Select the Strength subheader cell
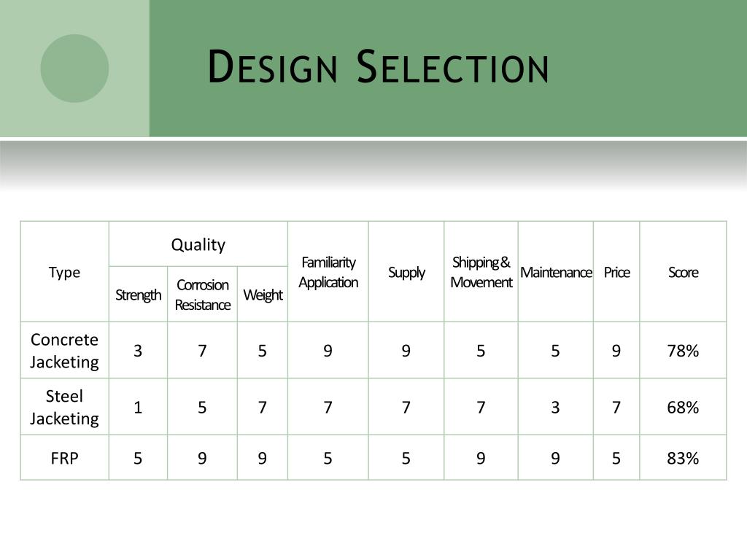This screenshot has width=747, height=560. coord(138,295)
